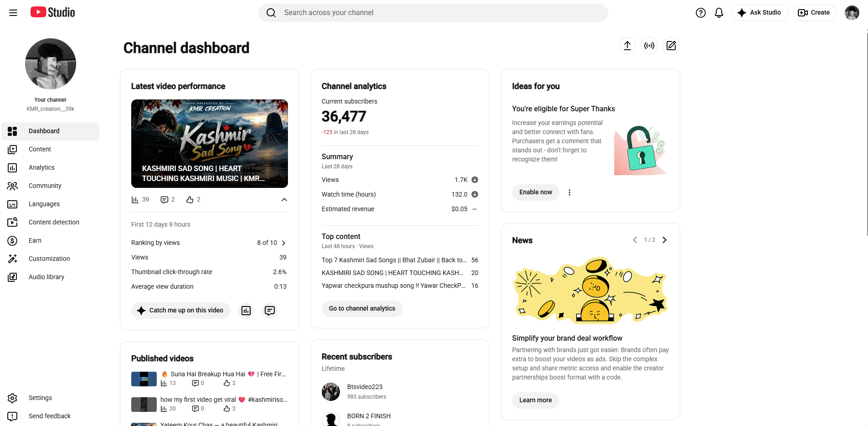Collapse the latest video performance details

(284, 200)
